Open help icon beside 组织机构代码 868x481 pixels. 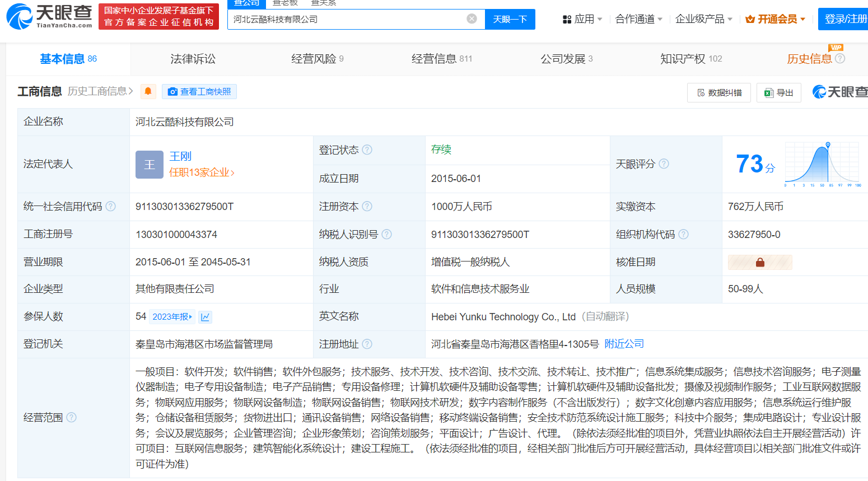[683, 234]
